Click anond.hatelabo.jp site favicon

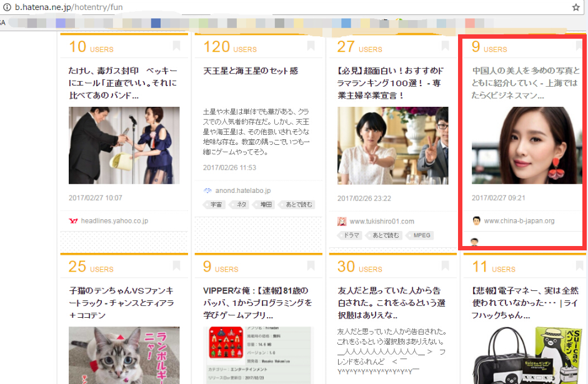click(207, 190)
